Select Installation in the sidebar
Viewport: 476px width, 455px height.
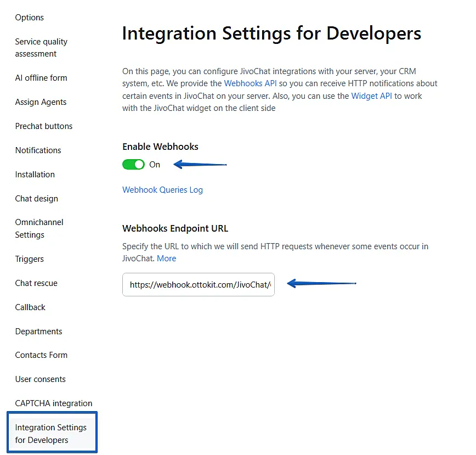tap(35, 175)
